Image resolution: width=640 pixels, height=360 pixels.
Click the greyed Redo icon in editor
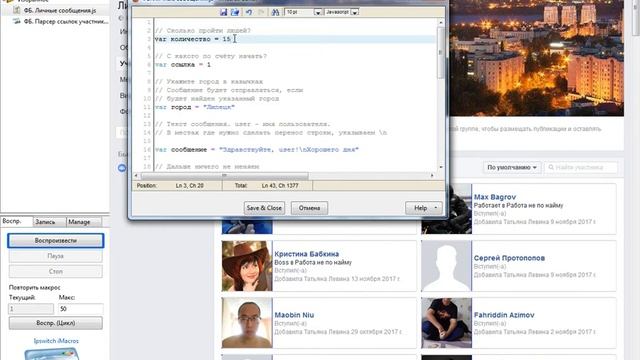[261, 12]
